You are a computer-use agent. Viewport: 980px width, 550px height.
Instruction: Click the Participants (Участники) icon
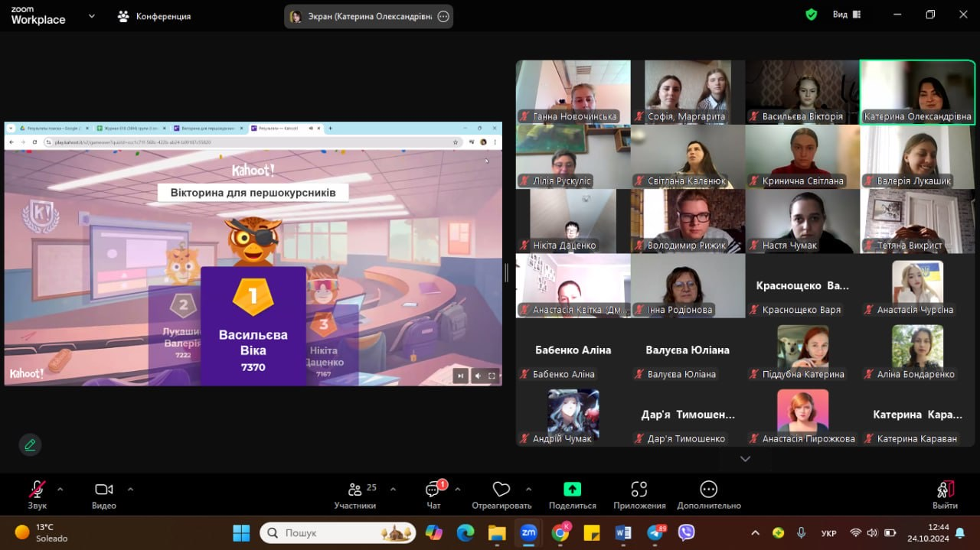tap(354, 490)
